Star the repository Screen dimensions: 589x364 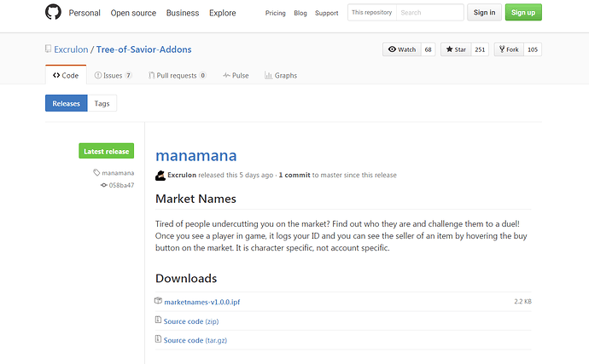coord(455,49)
